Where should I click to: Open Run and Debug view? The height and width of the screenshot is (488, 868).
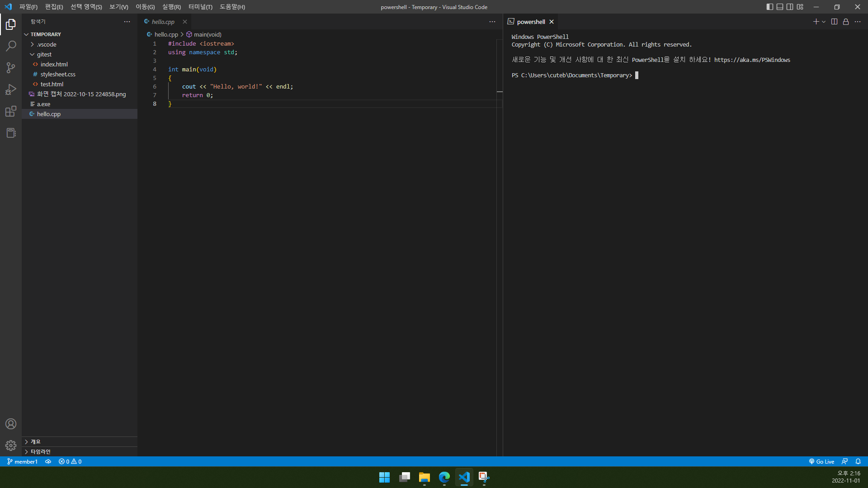click(x=11, y=89)
